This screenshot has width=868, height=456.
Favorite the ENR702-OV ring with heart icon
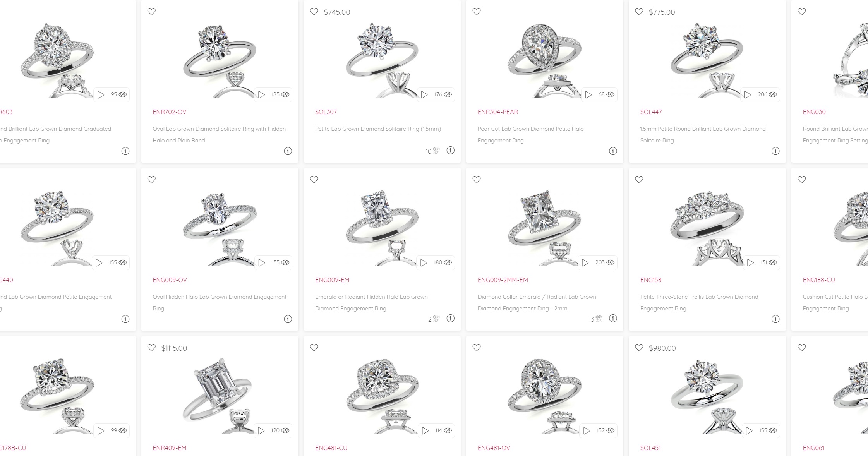click(151, 12)
